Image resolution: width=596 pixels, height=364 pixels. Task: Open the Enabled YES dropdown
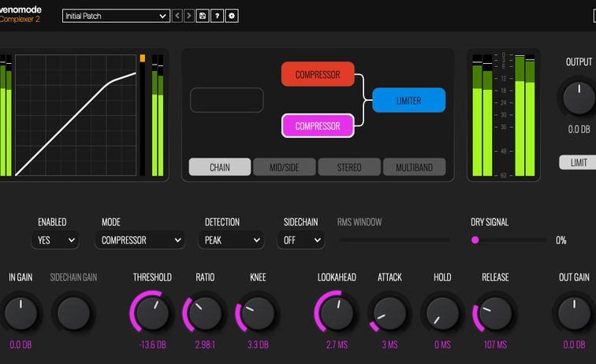(x=55, y=240)
